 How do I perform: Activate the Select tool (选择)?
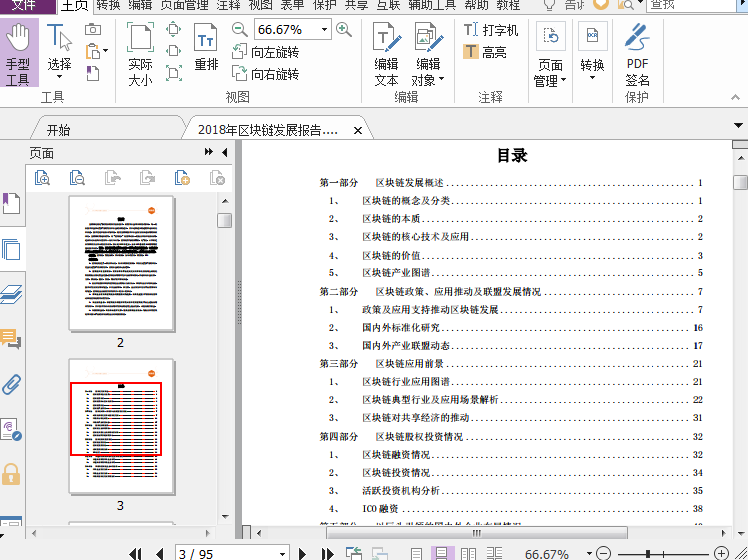pyautogui.click(x=59, y=52)
